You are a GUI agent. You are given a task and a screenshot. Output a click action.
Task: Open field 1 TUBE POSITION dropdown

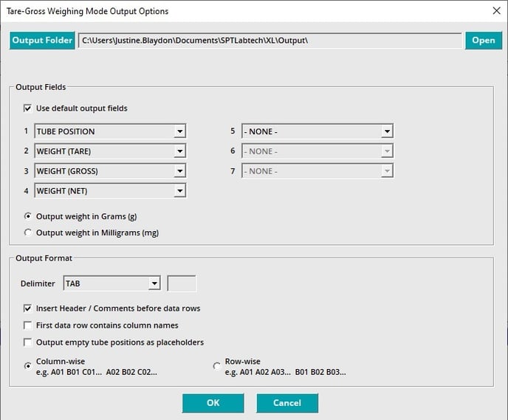110,131
